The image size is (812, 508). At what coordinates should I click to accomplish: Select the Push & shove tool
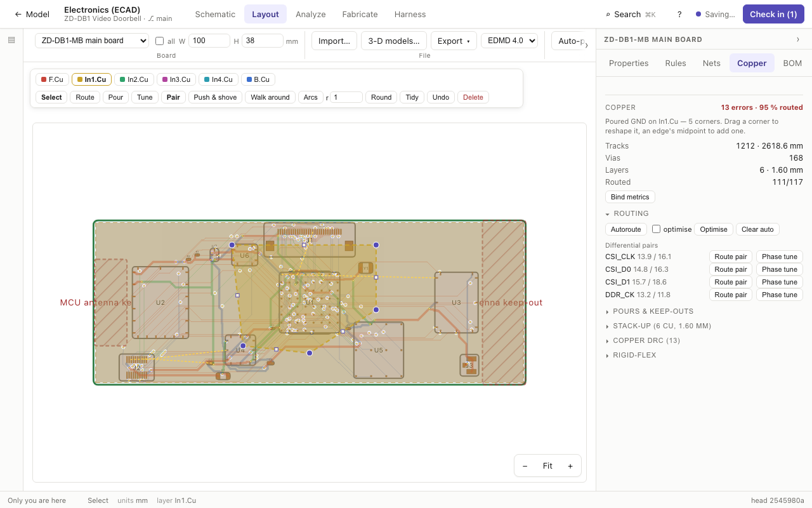point(215,97)
